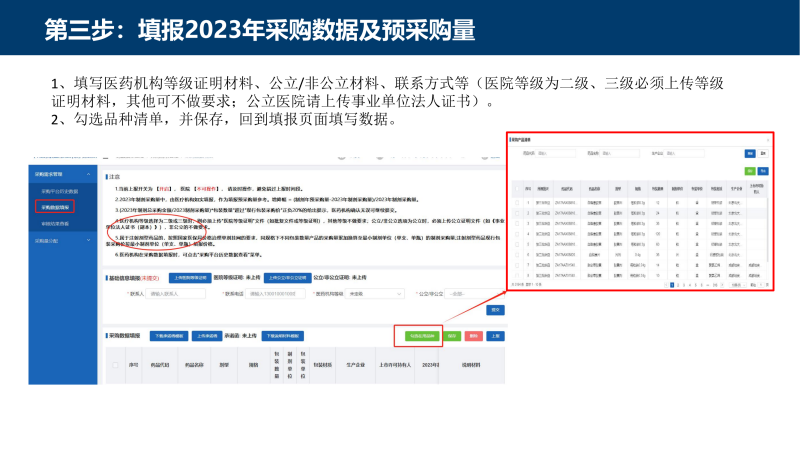
Task: Select 采购数据填报 in the sidebar
Action: click(x=54, y=207)
